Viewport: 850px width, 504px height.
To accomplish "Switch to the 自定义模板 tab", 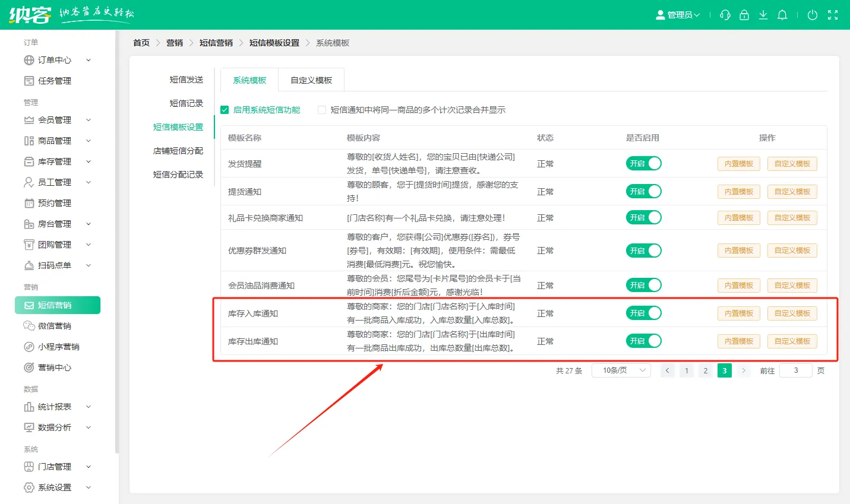I will (x=311, y=80).
